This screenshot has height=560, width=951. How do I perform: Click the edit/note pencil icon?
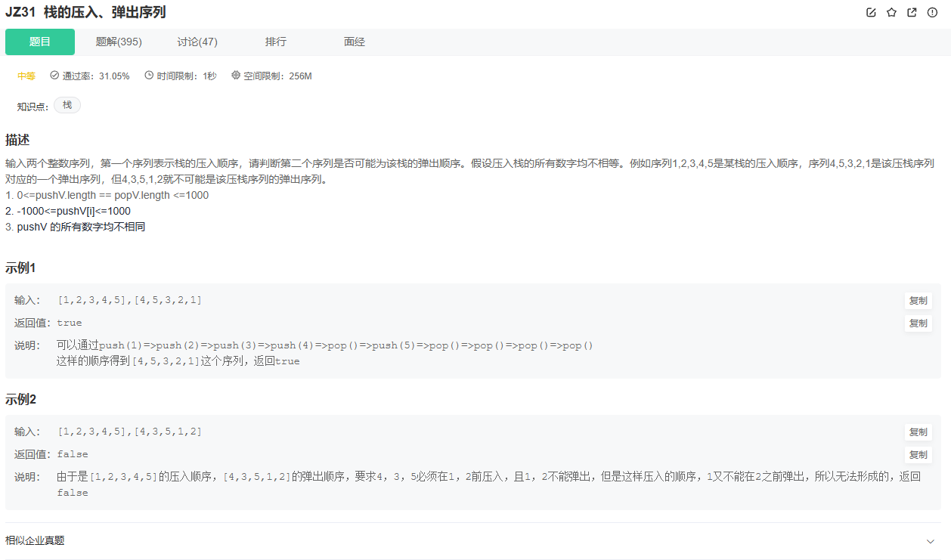click(x=871, y=12)
